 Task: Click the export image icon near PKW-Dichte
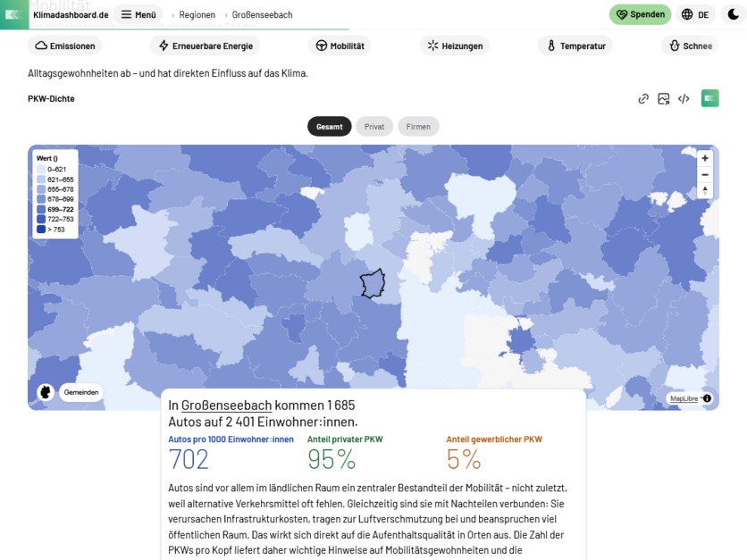tap(663, 99)
